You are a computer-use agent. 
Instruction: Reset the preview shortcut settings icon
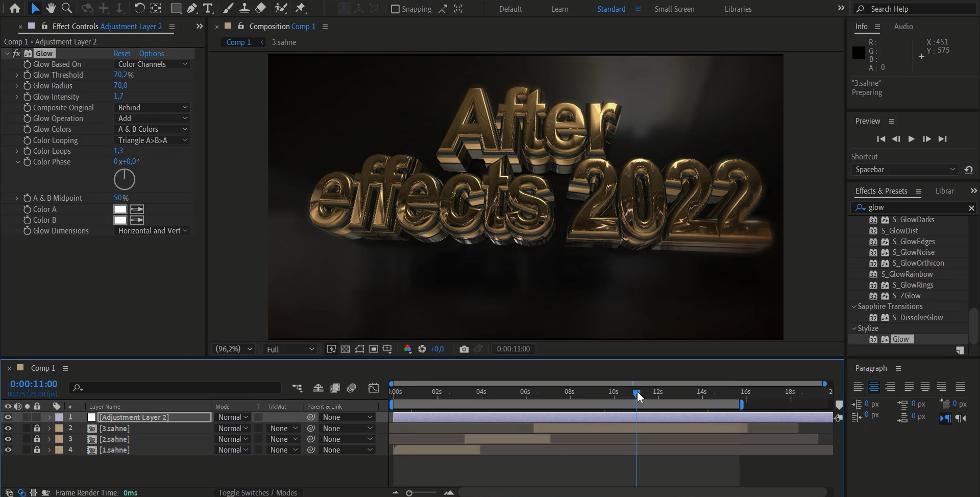968,170
